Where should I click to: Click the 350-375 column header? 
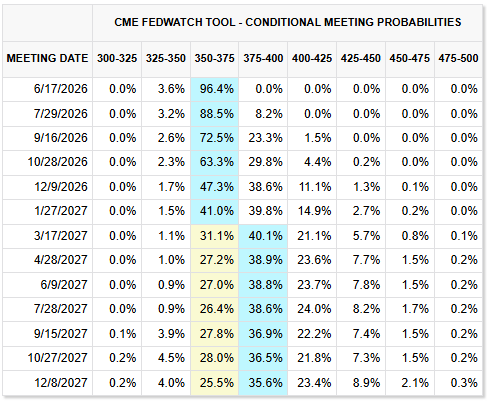click(x=214, y=58)
